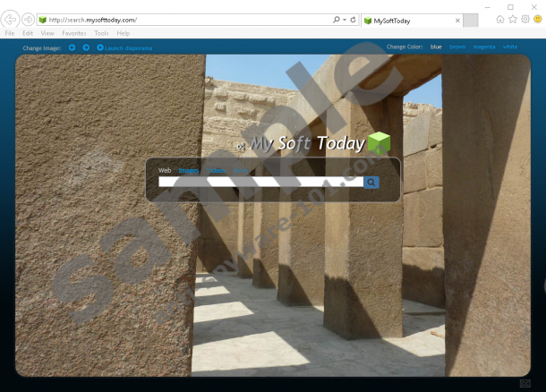Open the Tools menu

101,33
